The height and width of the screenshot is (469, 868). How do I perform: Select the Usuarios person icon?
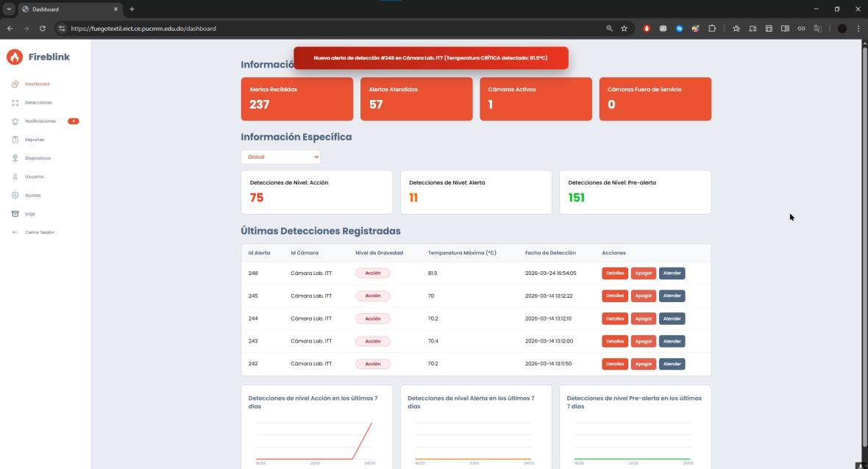(15, 177)
